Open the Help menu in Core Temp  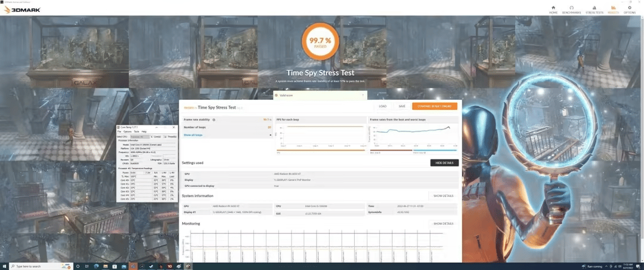(144, 131)
